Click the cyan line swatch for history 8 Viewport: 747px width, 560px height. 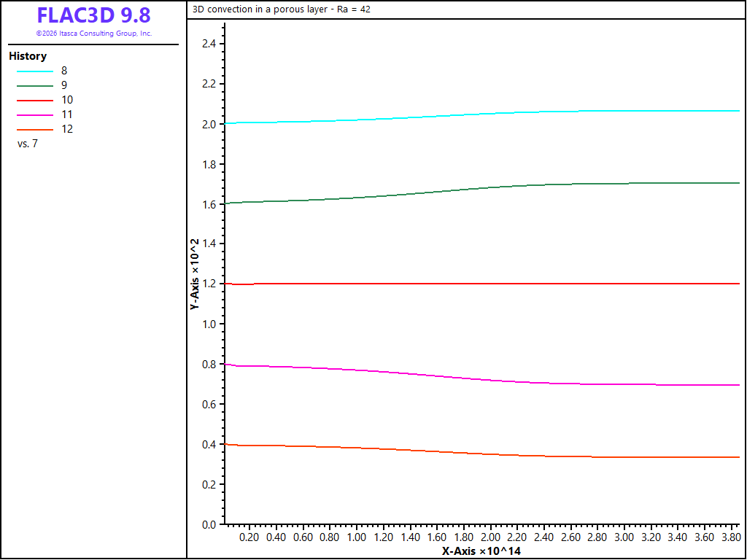[35, 71]
